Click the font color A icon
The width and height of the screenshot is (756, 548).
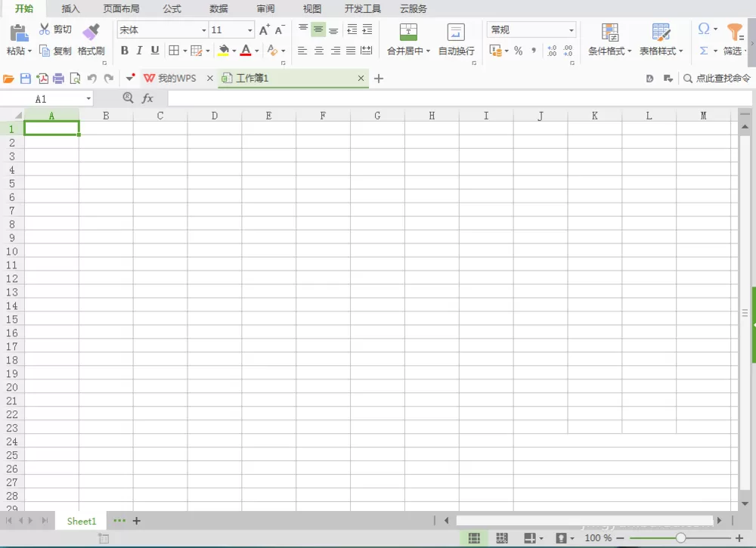(246, 50)
